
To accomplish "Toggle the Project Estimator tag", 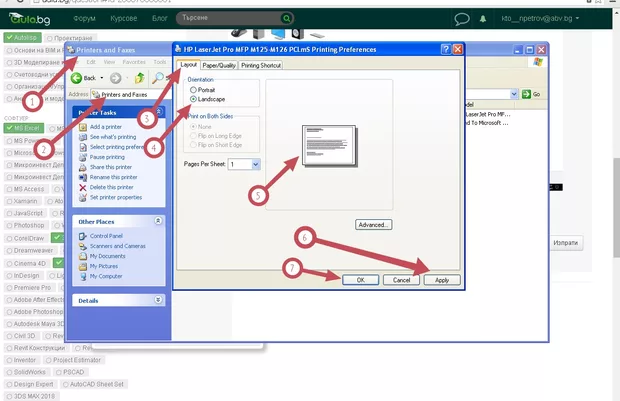I will click(74, 360).
